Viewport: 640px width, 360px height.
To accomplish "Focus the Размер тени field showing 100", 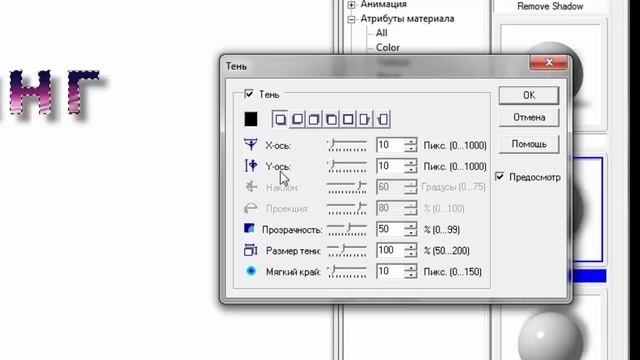I will (x=390, y=251).
